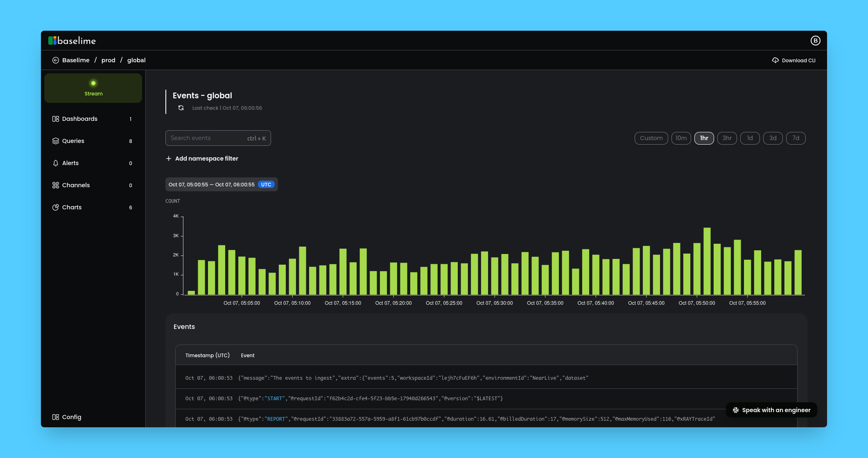Open the Config settings
Viewport: 868px width, 458px height.
pyautogui.click(x=71, y=417)
